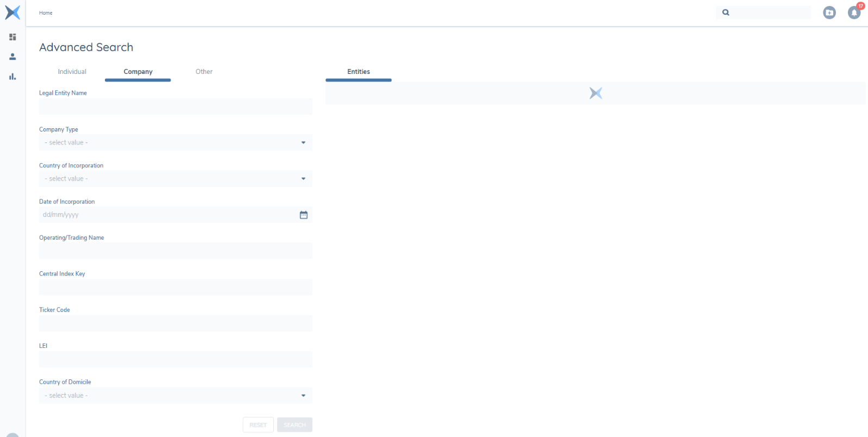This screenshot has height=437, width=868.
Task: Click the search magnifier icon
Action: tap(726, 13)
